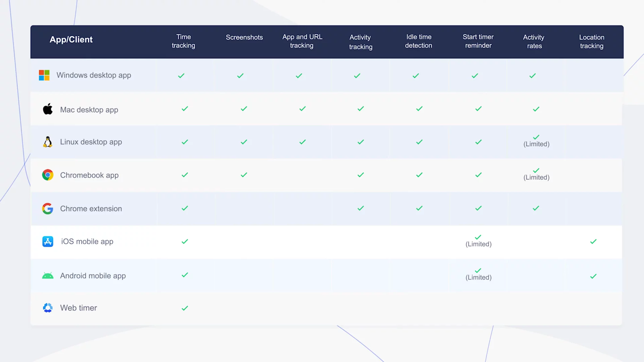The width and height of the screenshot is (644, 362).
Task: Click Linux activity rates Limited checkmark
Action: 536,137
